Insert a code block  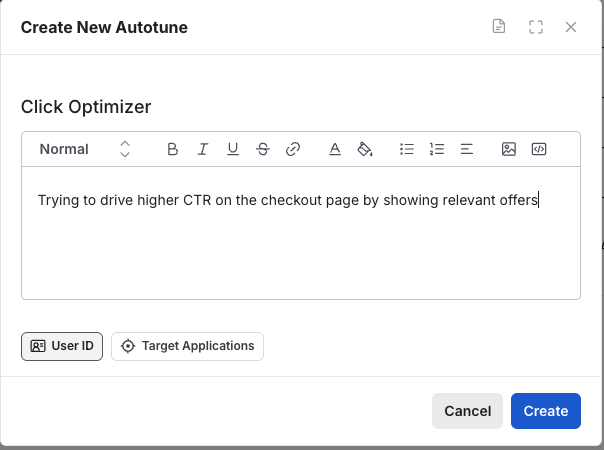click(539, 149)
